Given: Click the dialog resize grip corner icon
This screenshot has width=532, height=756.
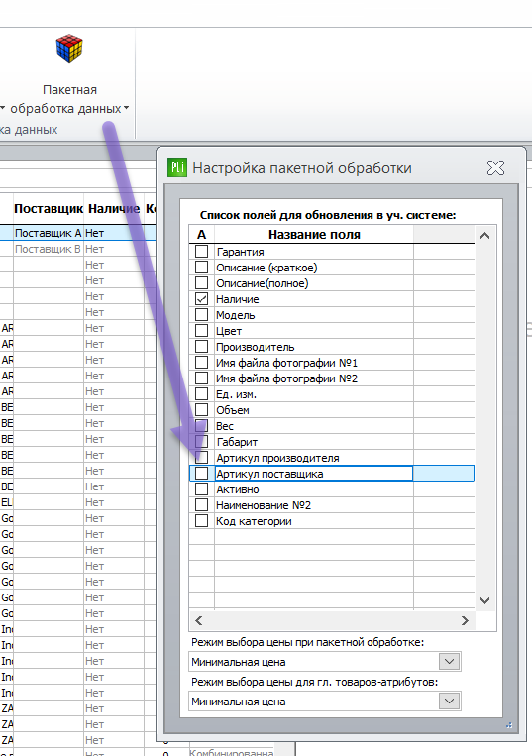Looking at the screenshot, I should pyautogui.click(x=509, y=725).
